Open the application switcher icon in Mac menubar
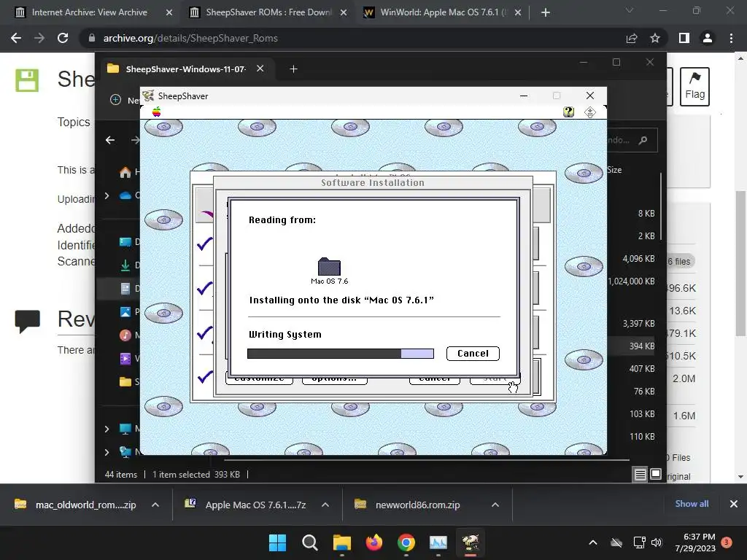This screenshot has height=560, width=747. click(589, 112)
